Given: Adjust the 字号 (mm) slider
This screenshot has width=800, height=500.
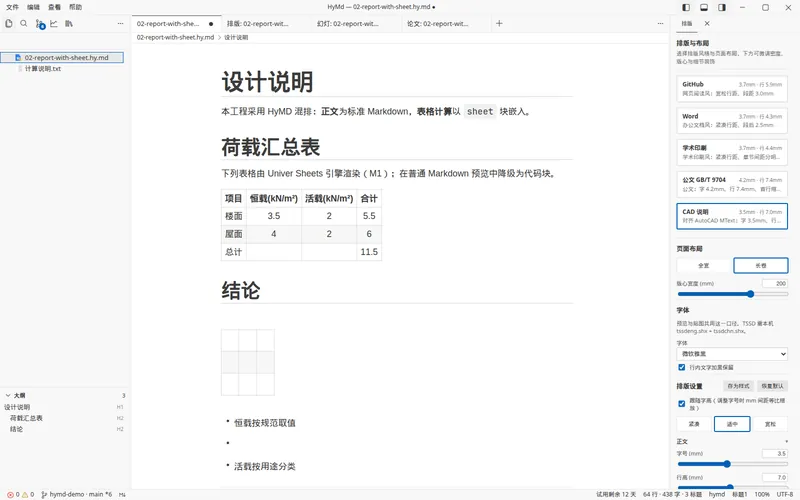Looking at the screenshot, I should [x=732, y=464].
